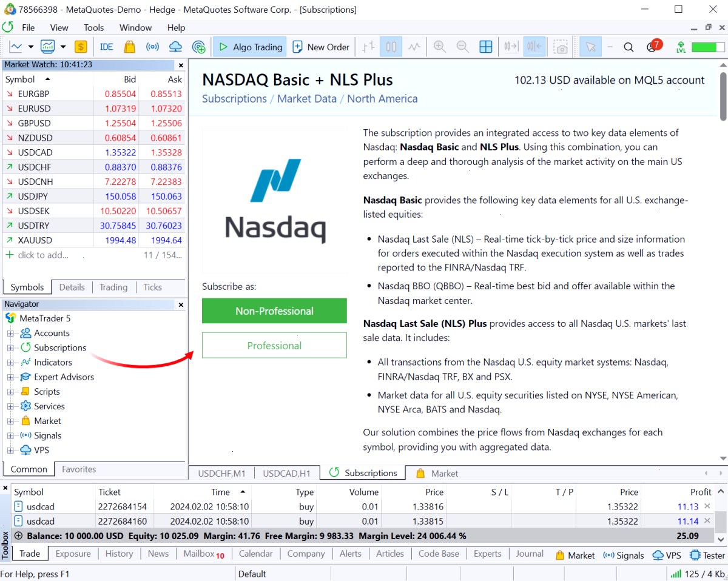This screenshot has width=728, height=581.
Task: Open the Tester shortcut in Toolbox bar
Action: click(x=707, y=555)
